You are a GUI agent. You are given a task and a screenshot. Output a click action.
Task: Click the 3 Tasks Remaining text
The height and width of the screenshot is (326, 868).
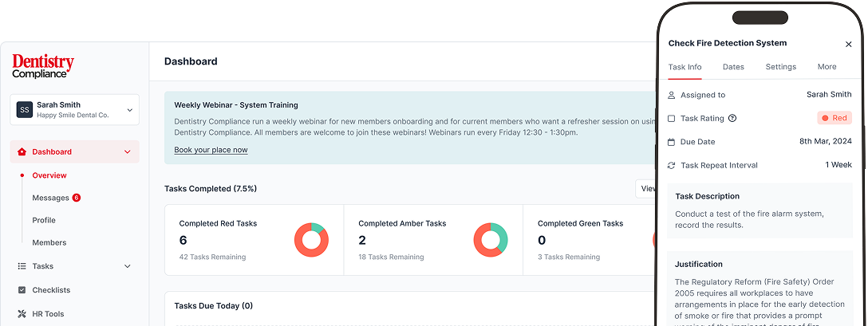[x=569, y=257]
